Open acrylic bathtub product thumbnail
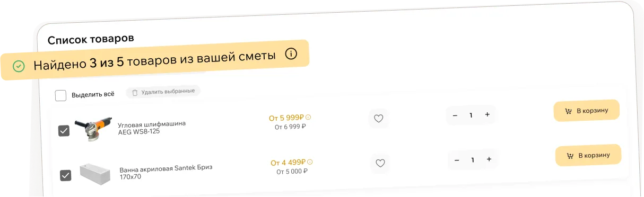Image resolution: width=644 pixels, height=197 pixels. click(x=95, y=174)
